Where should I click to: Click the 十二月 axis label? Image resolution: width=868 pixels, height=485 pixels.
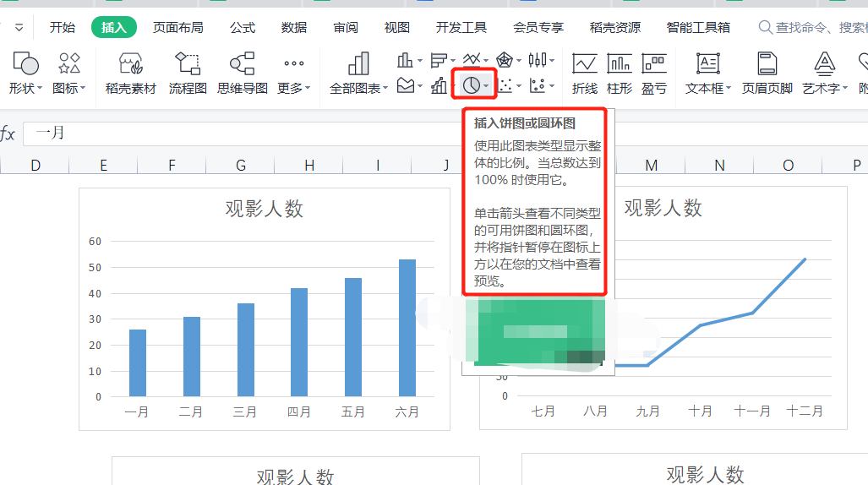805,411
